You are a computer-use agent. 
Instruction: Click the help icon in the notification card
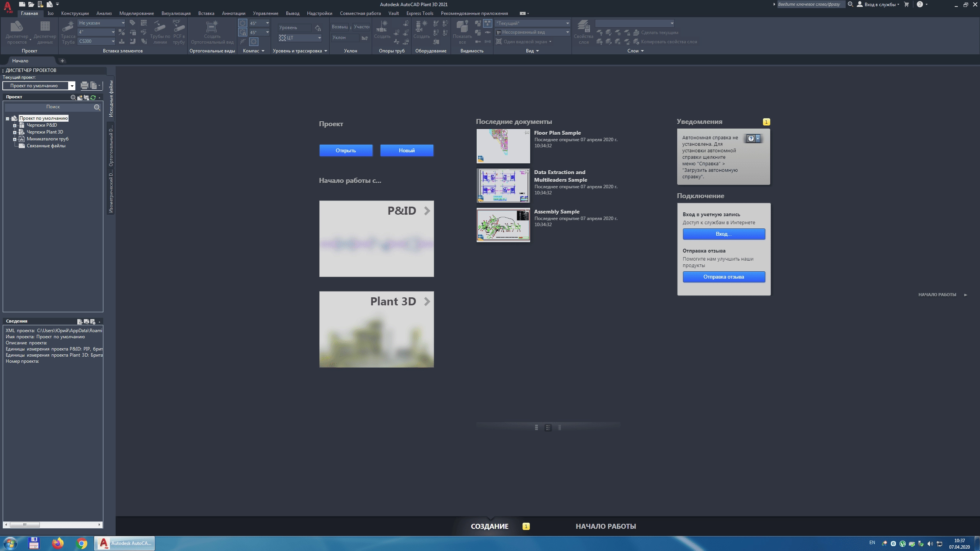[x=751, y=139]
